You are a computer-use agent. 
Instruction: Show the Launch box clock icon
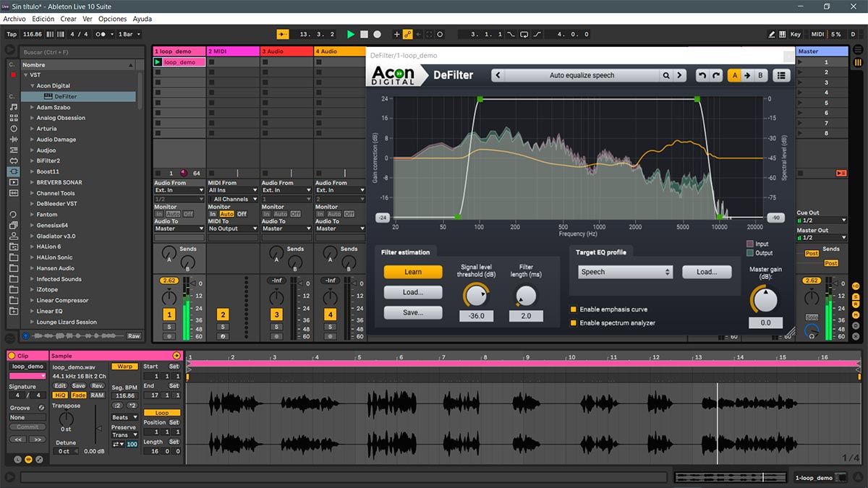(18, 459)
